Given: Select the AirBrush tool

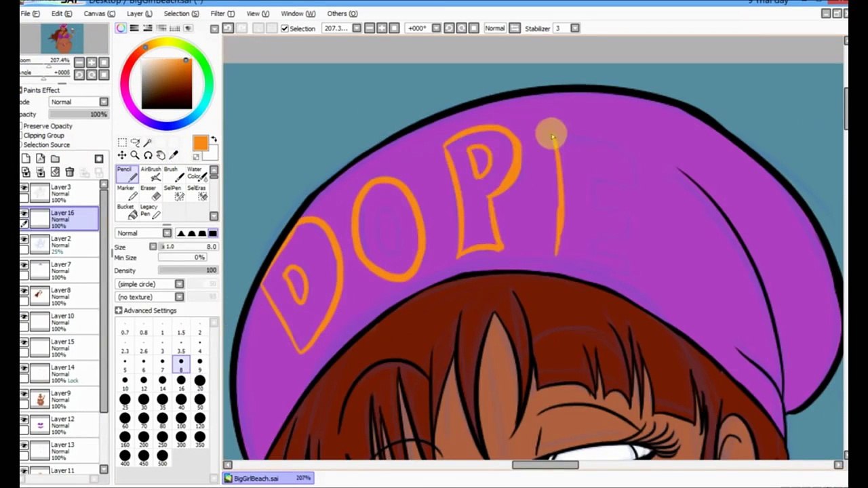Looking at the screenshot, I should click(150, 174).
